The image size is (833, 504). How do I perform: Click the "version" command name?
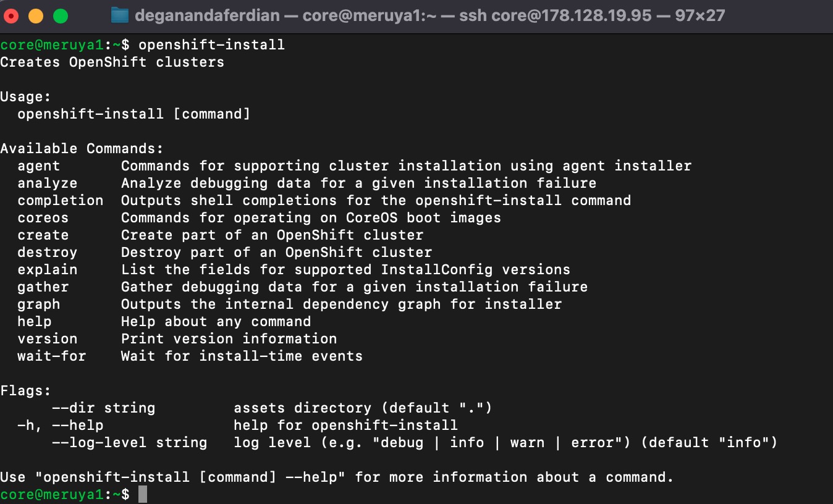pyautogui.click(x=47, y=338)
